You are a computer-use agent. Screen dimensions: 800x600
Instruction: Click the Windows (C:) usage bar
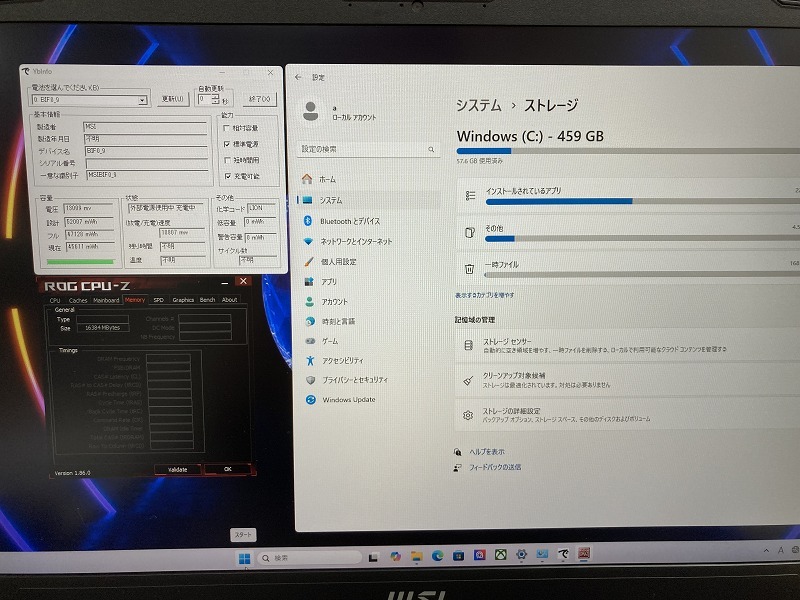pyautogui.click(x=628, y=151)
